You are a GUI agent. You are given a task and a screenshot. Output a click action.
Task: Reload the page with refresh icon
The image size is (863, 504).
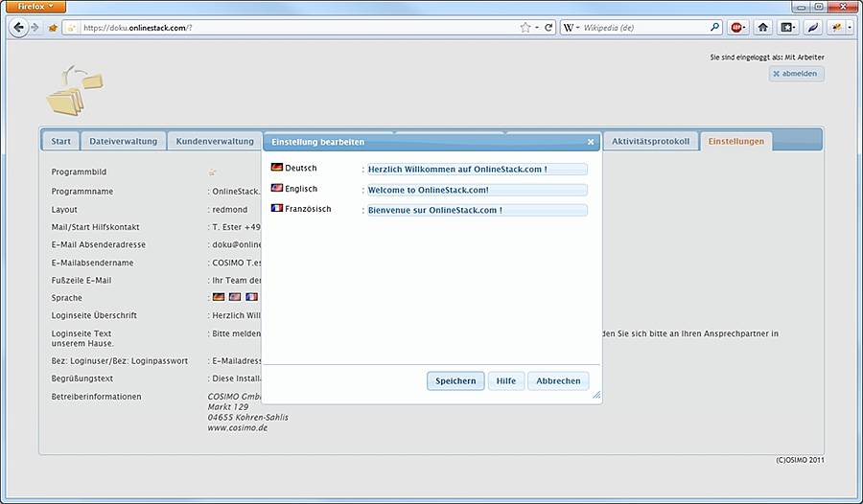[548, 28]
